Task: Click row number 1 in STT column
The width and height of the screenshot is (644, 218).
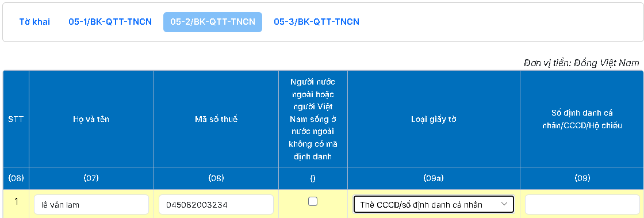Action: point(16,201)
